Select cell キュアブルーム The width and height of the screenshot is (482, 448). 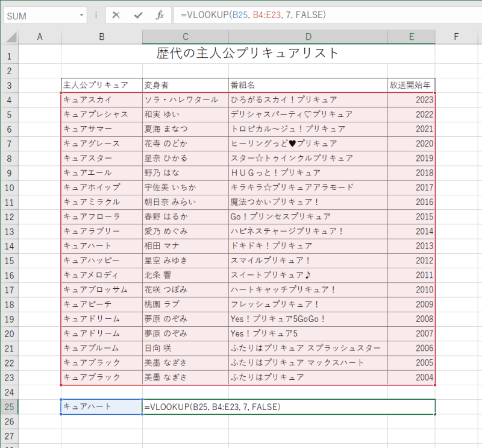pyautogui.click(x=102, y=349)
